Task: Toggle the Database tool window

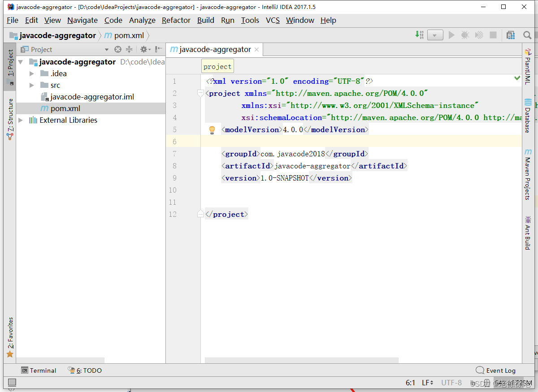Action: click(528, 115)
